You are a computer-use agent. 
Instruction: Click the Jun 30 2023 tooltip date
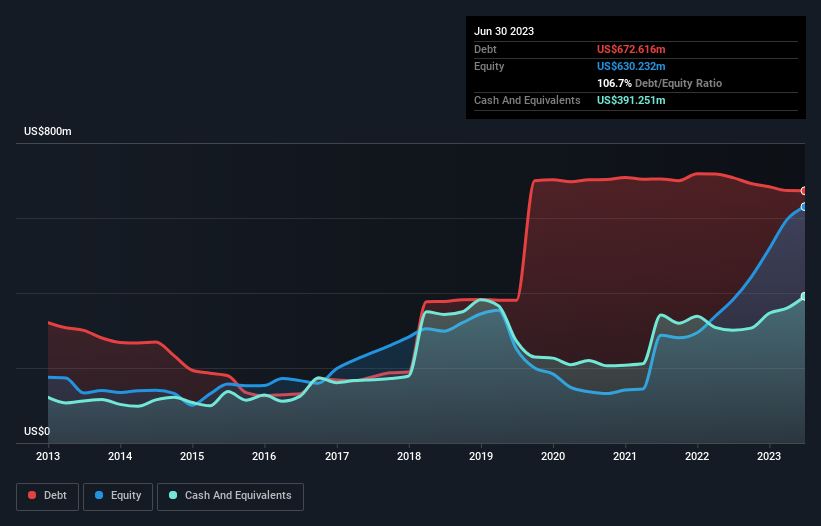(x=504, y=31)
